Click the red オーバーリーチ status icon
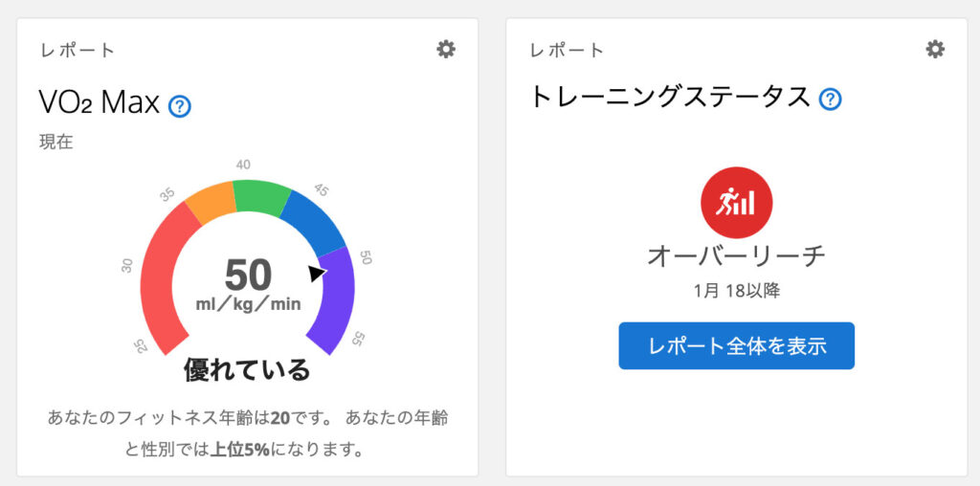The width and height of the screenshot is (980, 486). click(736, 203)
